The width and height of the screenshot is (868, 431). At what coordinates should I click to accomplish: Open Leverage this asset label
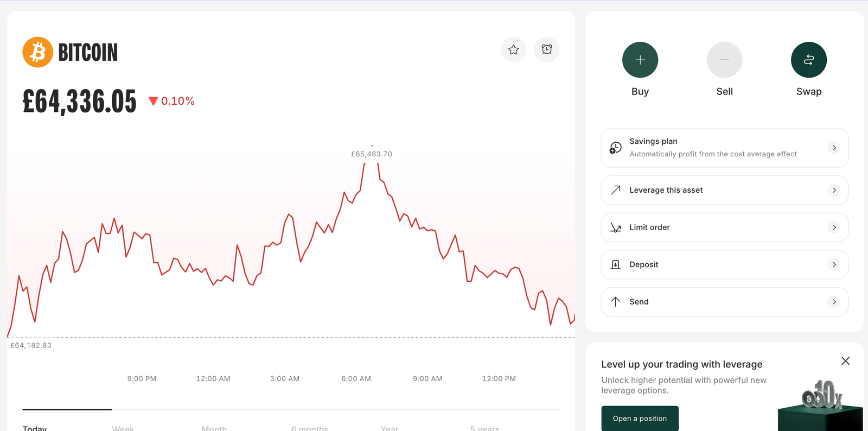[666, 190]
